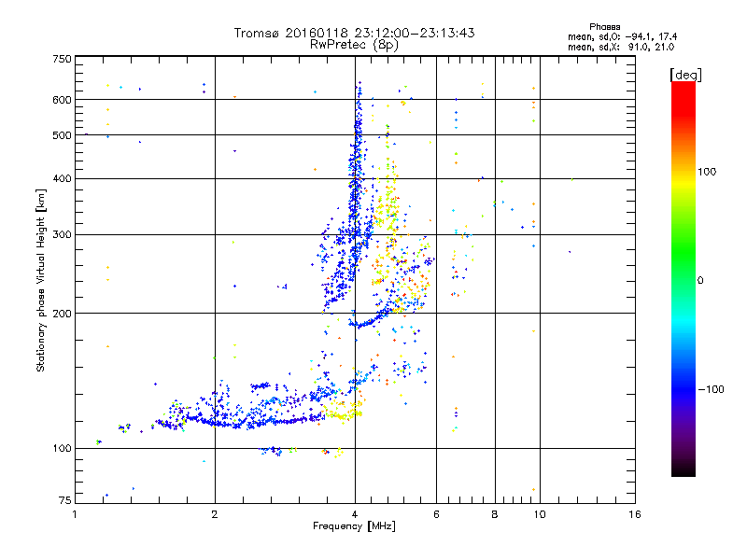
Task: Click the colorbar tick label "0"
Action: 700,281
